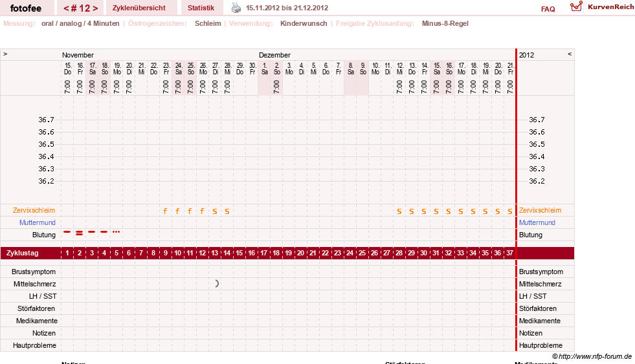Image resolution: width=635 pixels, height=364 pixels.
Task: Click the left-hand 'Notizen' row label
Action: (x=44, y=333)
